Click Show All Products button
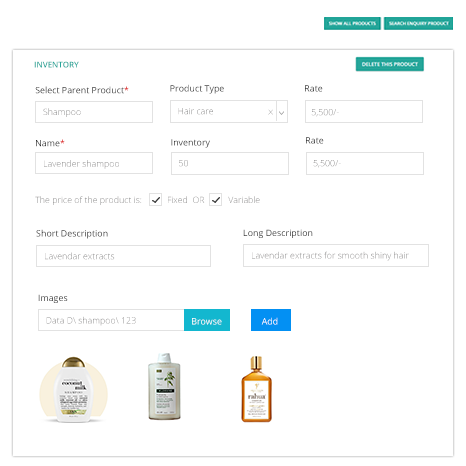This screenshot has height=466, width=466. point(352,23)
